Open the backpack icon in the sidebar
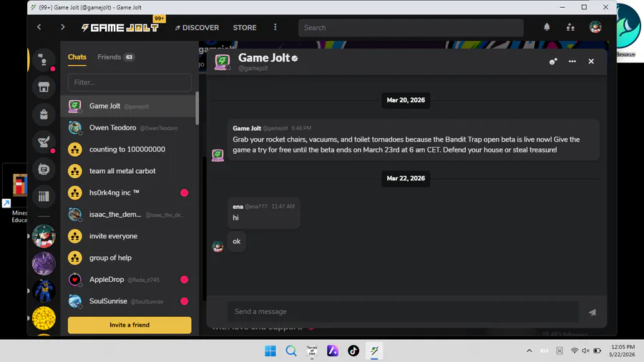 click(x=44, y=114)
